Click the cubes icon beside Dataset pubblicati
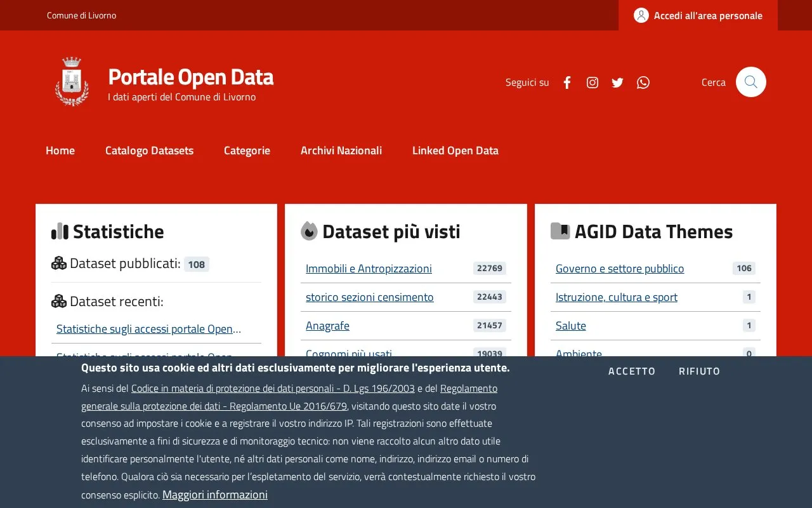 pos(59,264)
